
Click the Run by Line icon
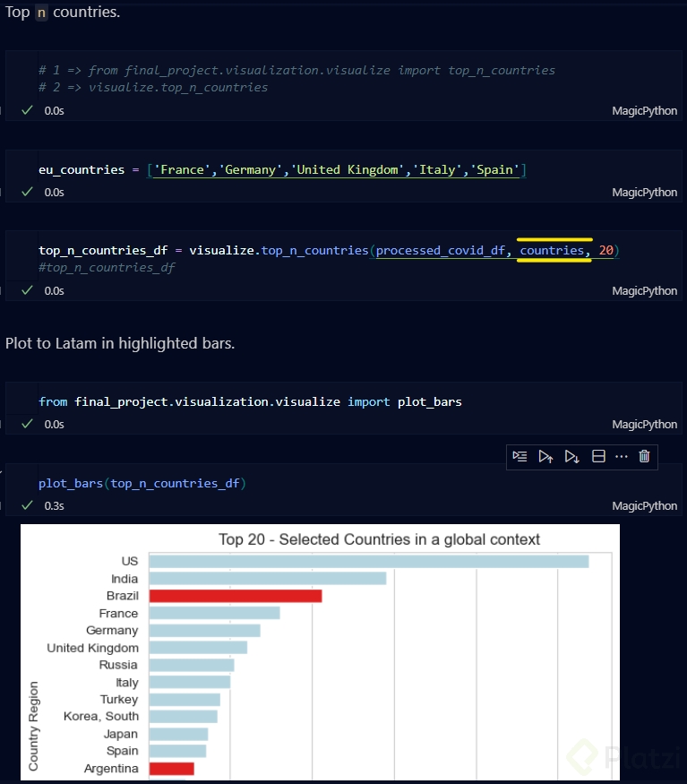520,456
